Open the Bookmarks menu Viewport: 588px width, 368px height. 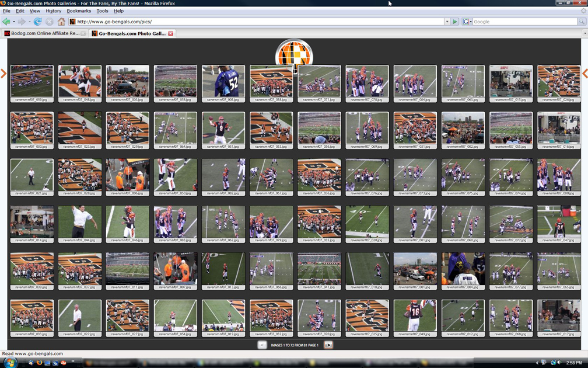point(79,11)
